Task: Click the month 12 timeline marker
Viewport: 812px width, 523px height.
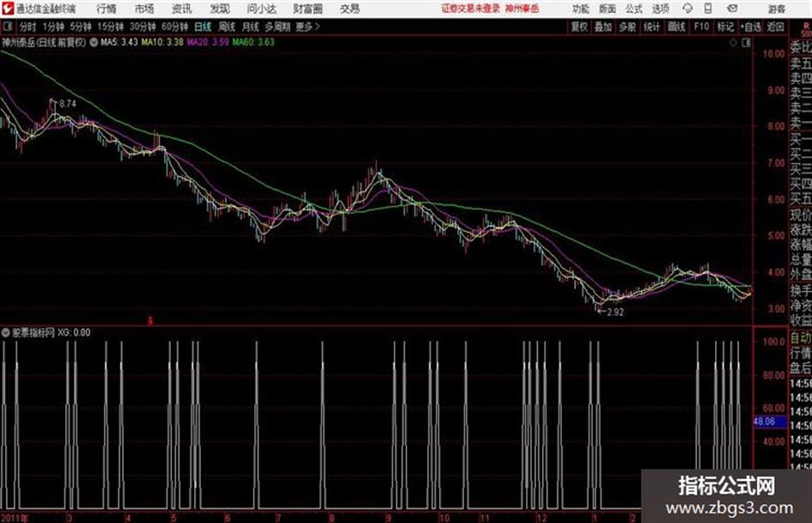Action: 541,518
